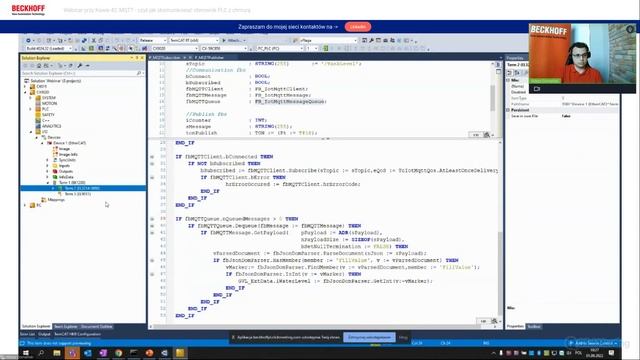This screenshot has width=640, height=360.
Task: Switch to Document Outline bottom tab
Action: point(96,327)
